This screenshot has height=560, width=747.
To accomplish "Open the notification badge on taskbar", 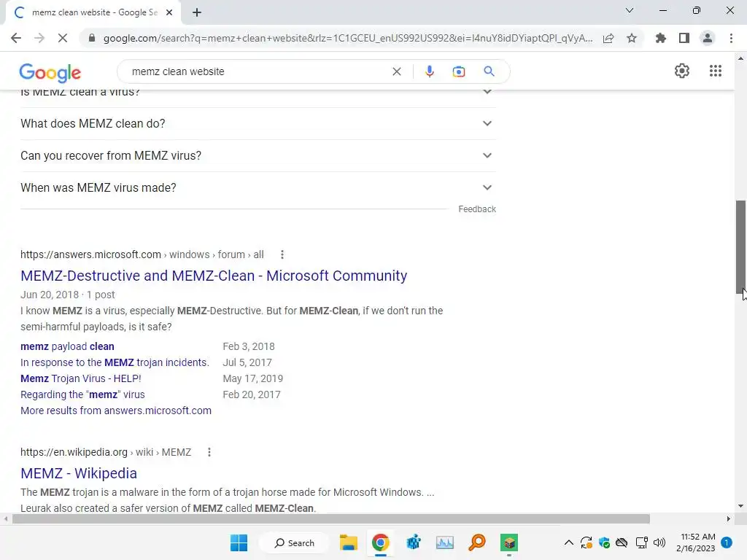I will coord(727,542).
